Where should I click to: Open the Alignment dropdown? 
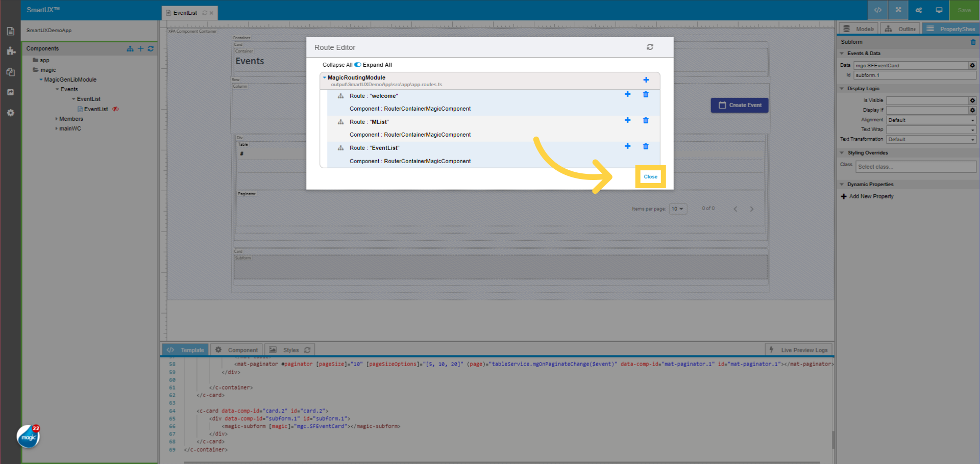pyautogui.click(x=931, y=120)
